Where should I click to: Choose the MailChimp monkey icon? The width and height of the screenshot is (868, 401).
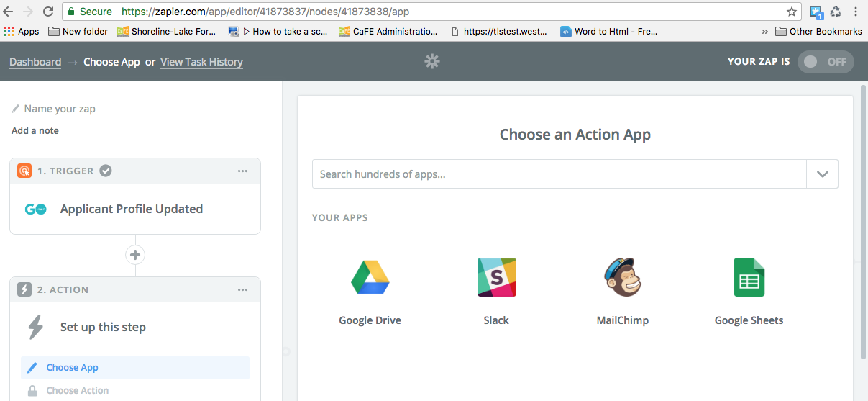click(623, 276)
